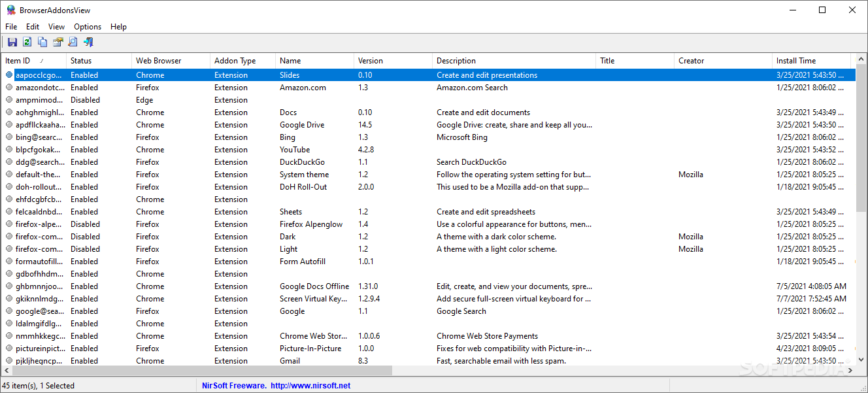Click the 'A theme with a dark color scheme.' cell
Image resolution: width=868 pixels, height=393 pixels.
(x=497, y=237)
